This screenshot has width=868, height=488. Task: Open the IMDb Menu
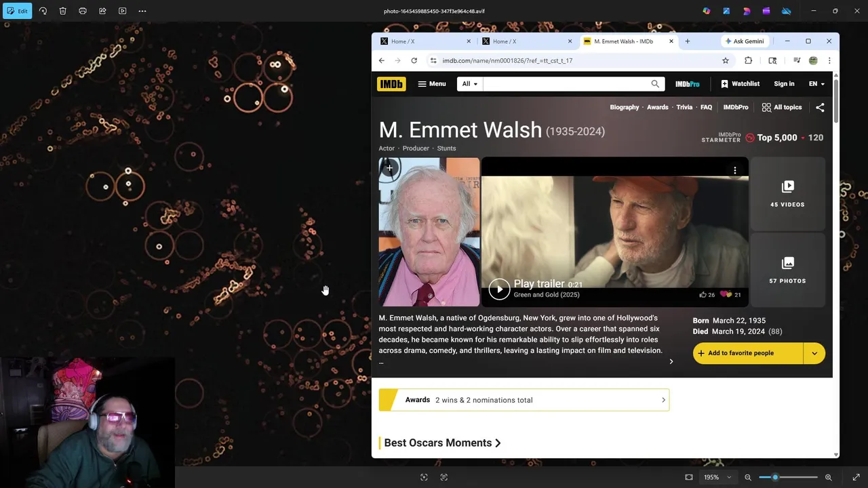(x=431, y=84)
